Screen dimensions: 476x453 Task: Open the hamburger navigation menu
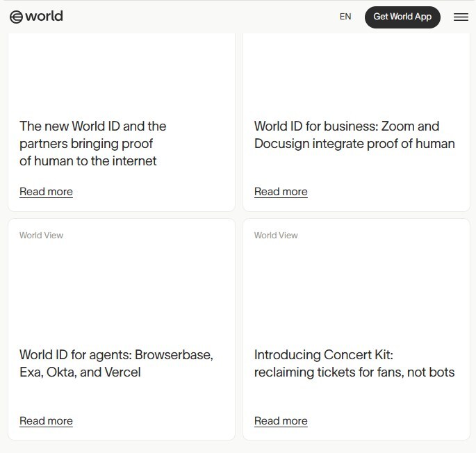(x=461, y=17)
